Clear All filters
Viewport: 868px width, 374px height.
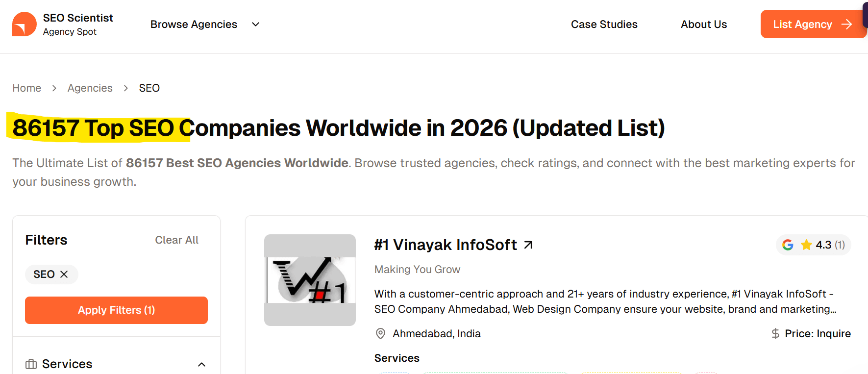point(176,240)
